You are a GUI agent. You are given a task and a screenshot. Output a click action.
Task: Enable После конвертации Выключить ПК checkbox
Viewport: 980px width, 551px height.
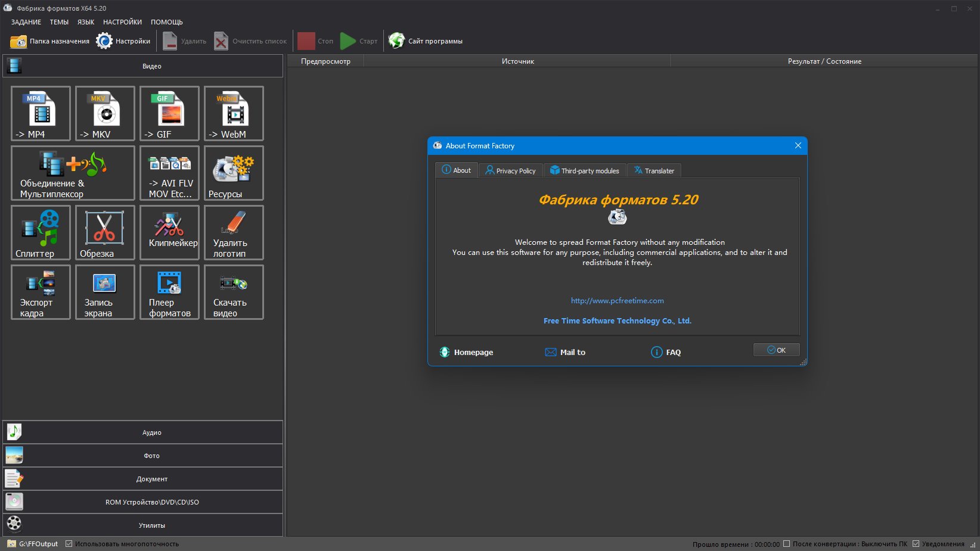coord(787,543)
